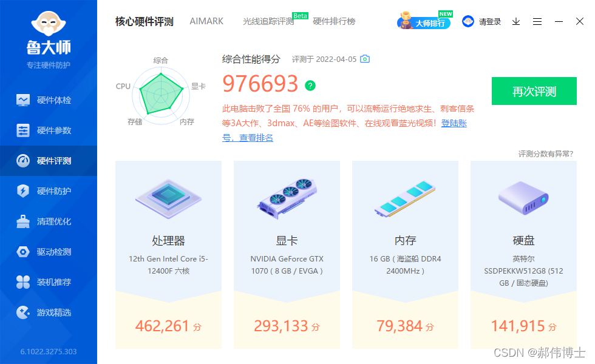Click the 驱动检测 hexagon icon

[x=23, y=252]
